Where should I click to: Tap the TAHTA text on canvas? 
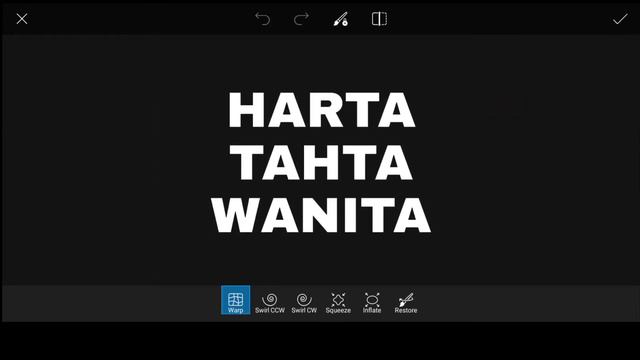pyautogui.click(x=321, y=162)
